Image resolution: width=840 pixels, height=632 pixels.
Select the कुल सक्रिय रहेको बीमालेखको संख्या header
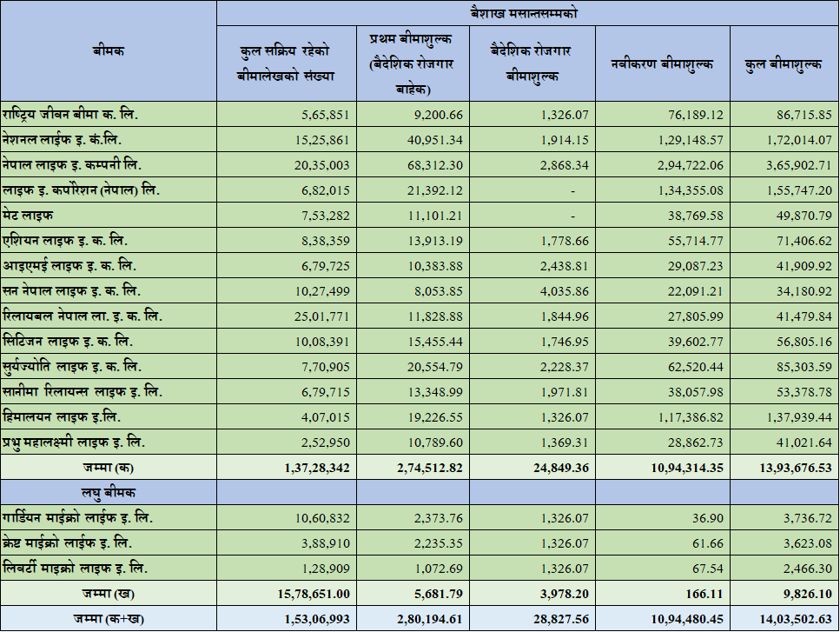(x=286, y=63)
